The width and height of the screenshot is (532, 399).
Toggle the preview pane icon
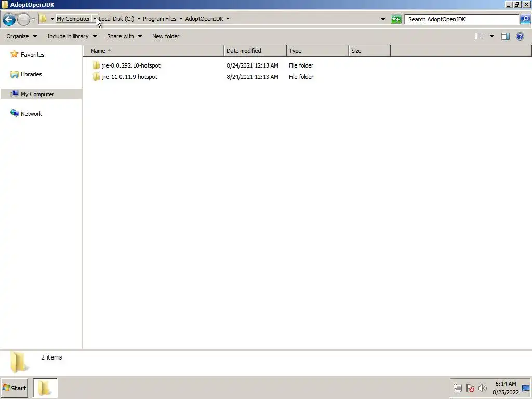click(x=506, y=36)
